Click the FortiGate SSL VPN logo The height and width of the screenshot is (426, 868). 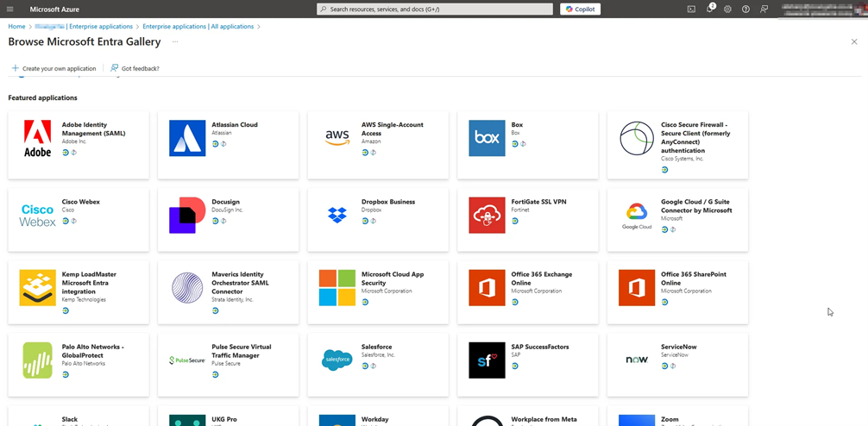click(487, 215)
